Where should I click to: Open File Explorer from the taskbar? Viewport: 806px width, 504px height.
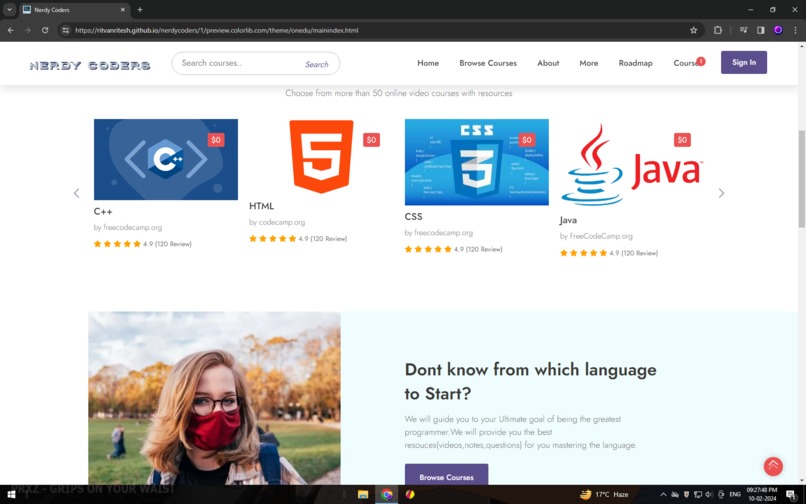pyautogui.click(x=363, y=495)
